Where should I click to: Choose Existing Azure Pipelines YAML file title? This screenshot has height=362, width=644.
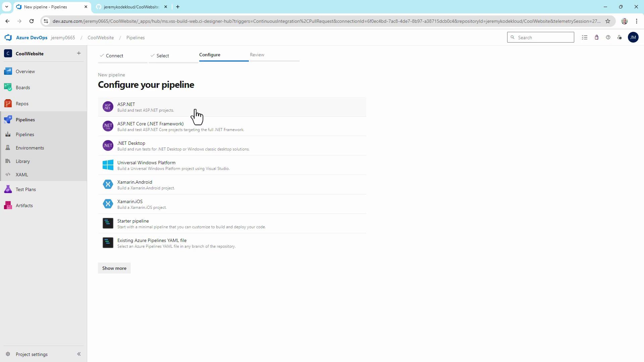[152, 240]
